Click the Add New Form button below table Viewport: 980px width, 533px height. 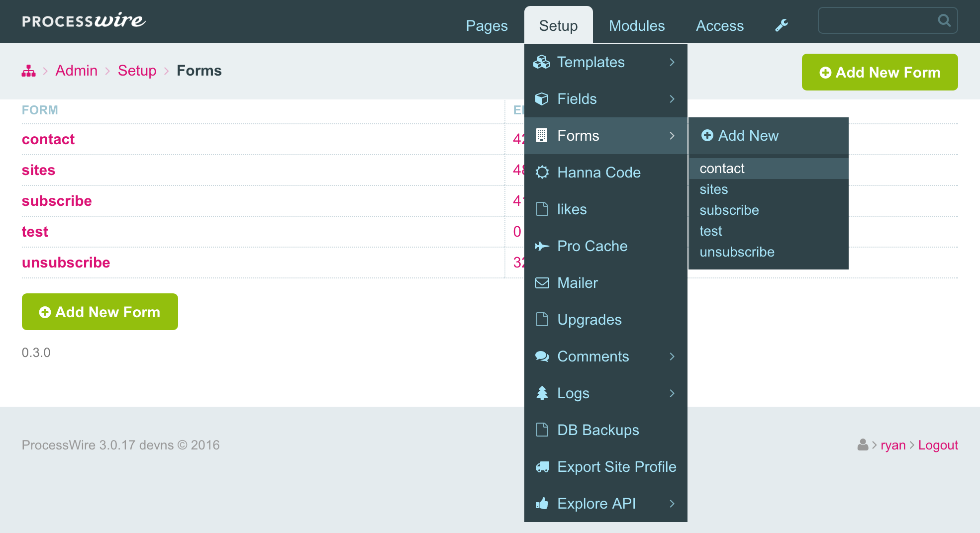(100, 312)
